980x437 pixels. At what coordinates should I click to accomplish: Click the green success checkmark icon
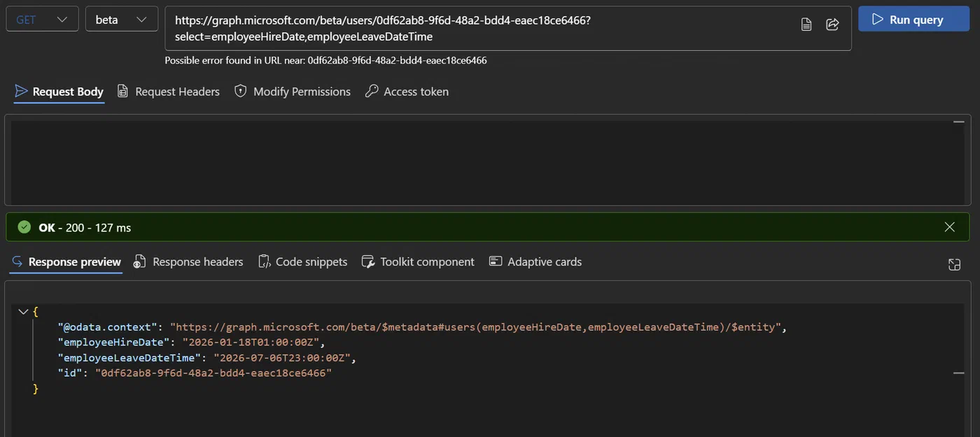coord(24,227)
